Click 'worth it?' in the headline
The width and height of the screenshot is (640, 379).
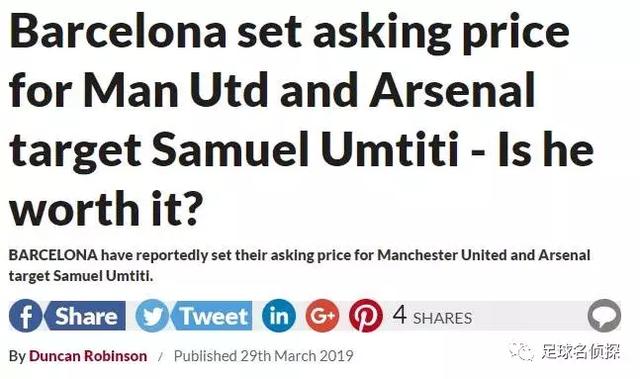pyautogui.click(x=105, y=208)
